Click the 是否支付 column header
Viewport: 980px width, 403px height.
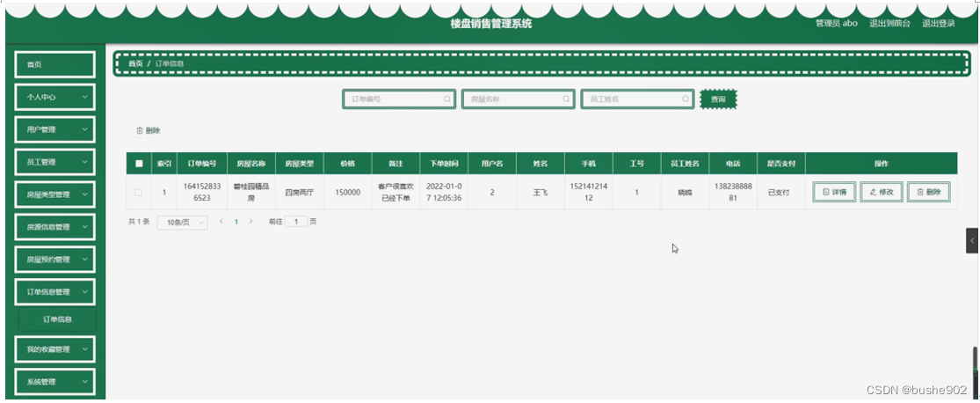tap(780, 164)
